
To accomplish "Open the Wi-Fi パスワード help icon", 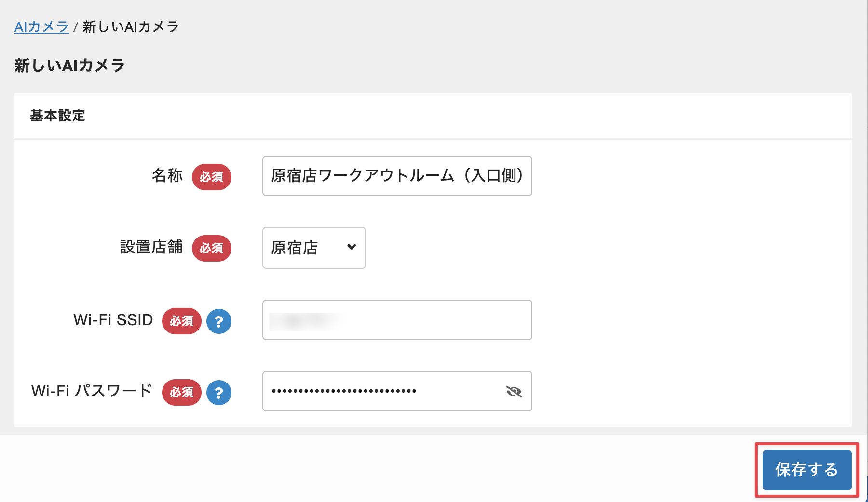I will (x=219, y=393).
